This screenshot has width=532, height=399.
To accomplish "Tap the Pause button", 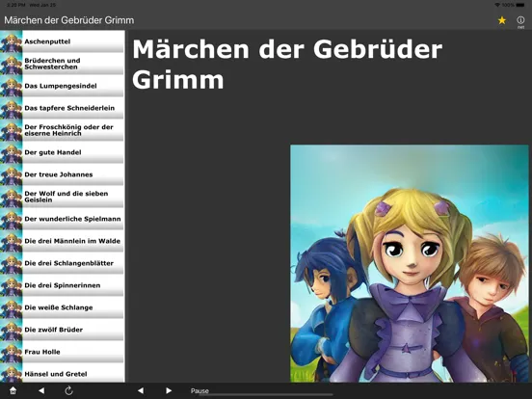I will point(199,391).
